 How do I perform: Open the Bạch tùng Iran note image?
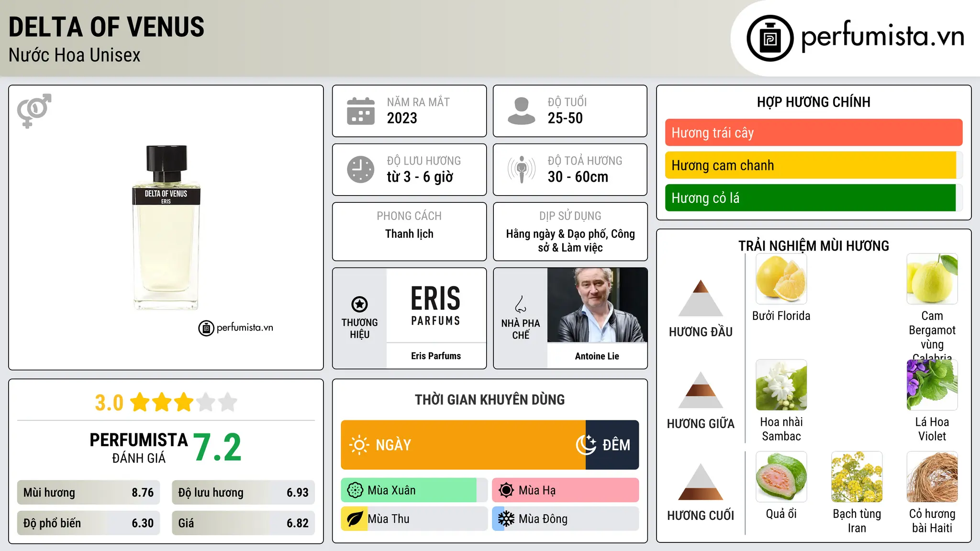pyautogui.click(x=857, y=477)
